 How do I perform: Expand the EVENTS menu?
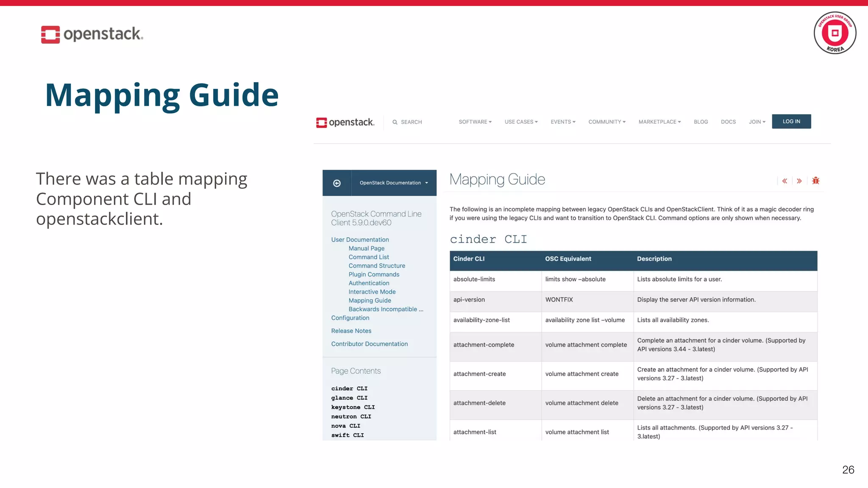(x=563, y=122)
